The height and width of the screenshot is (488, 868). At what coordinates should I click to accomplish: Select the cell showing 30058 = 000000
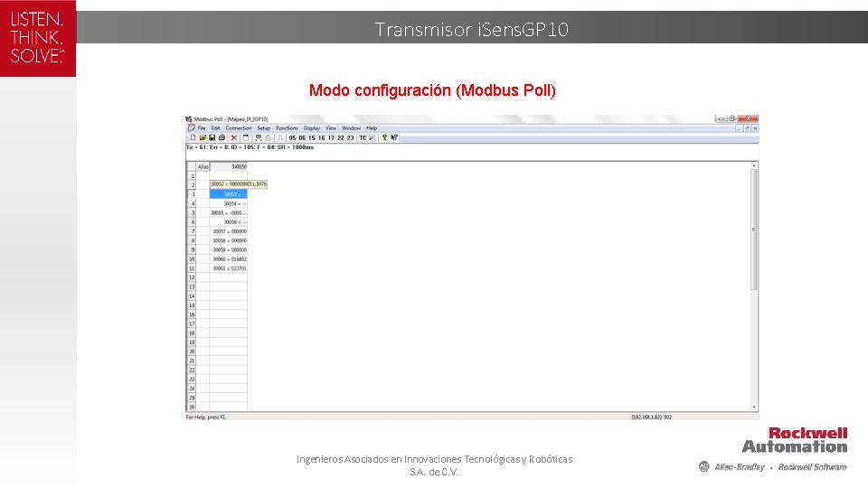[x=229, y=240]
